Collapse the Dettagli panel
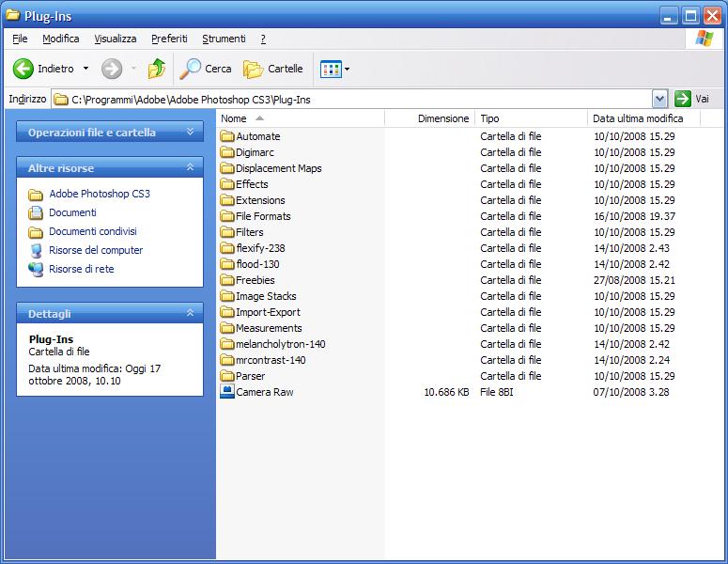Screen dimensions: 728x564 click(190, 313)
